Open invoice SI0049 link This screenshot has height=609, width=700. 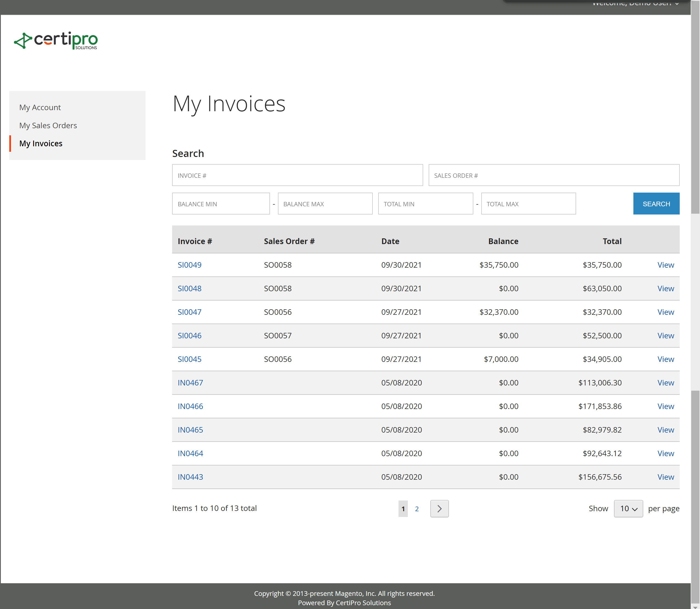point(189,265)
